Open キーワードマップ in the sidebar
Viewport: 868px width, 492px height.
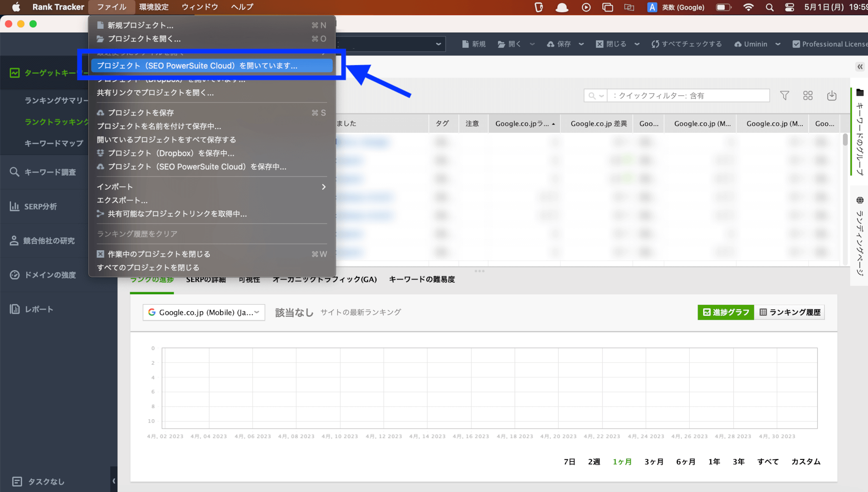54,143
